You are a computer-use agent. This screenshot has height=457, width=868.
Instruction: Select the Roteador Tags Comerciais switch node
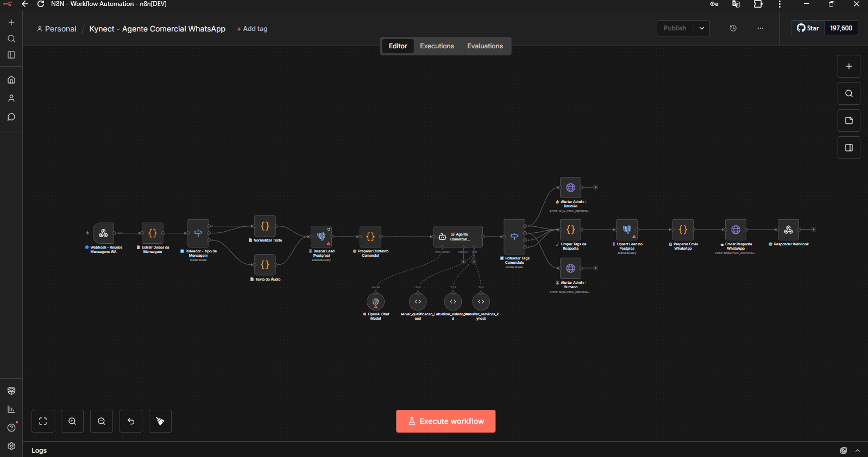point(514,237)
